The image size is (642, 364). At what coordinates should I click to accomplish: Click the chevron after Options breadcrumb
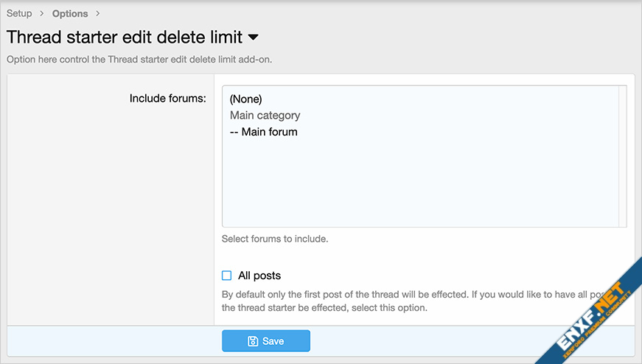(98, 13)
